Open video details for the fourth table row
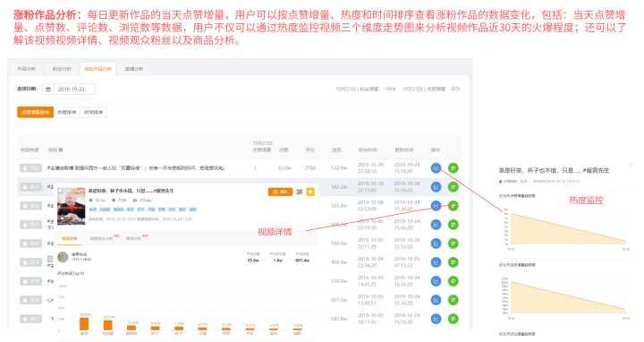 453,225
